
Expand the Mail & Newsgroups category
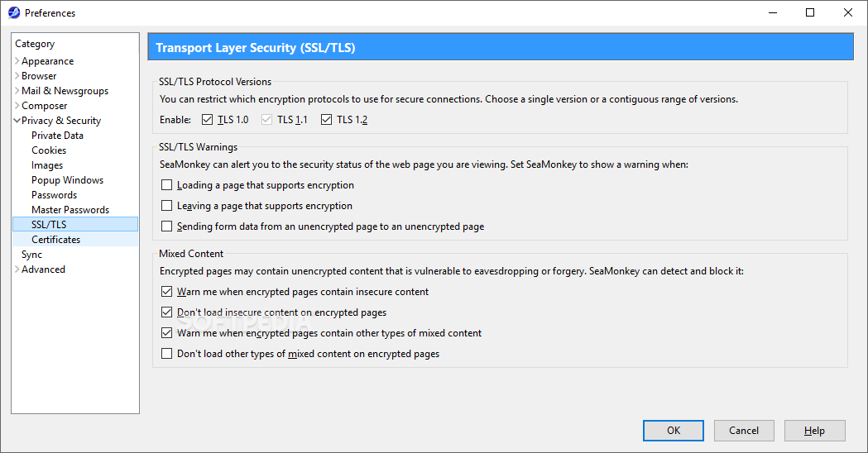tap(17, 91)
